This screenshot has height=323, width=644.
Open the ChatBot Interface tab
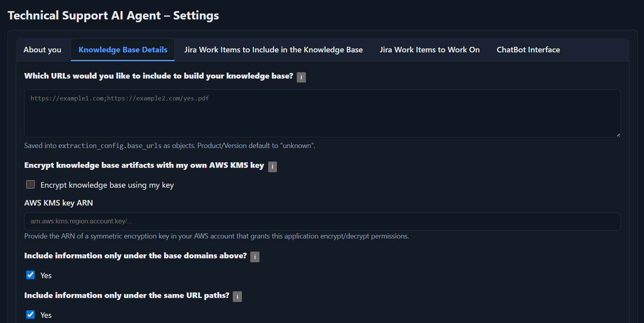[528, 50]
